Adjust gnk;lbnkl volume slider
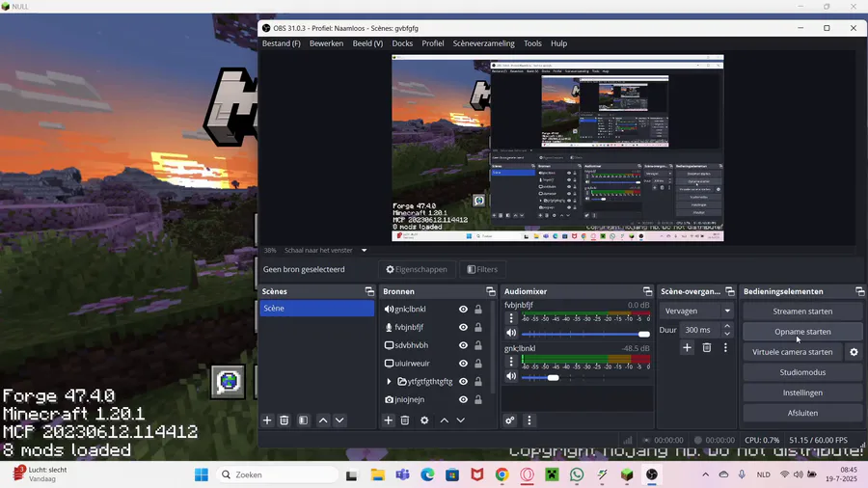This screenshot has height=488, width=868. pos(585,377)
